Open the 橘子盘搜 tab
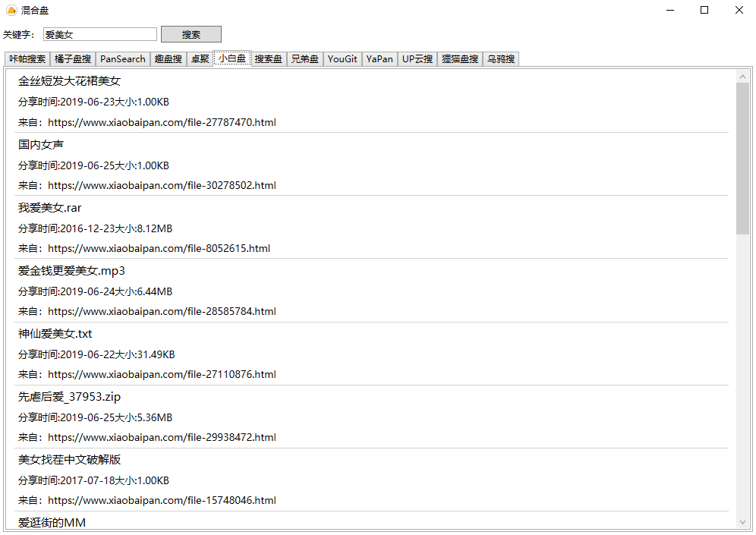 click(x=73, y=59)
